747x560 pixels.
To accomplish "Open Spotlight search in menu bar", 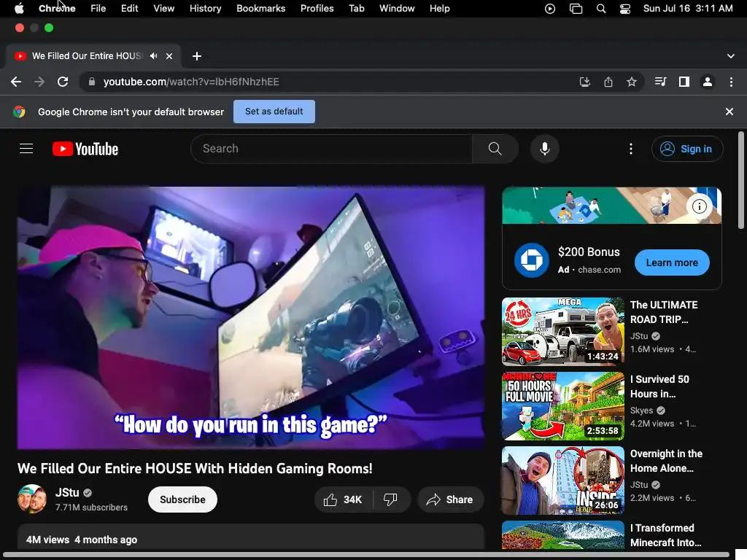I will (x=601, y=9).
